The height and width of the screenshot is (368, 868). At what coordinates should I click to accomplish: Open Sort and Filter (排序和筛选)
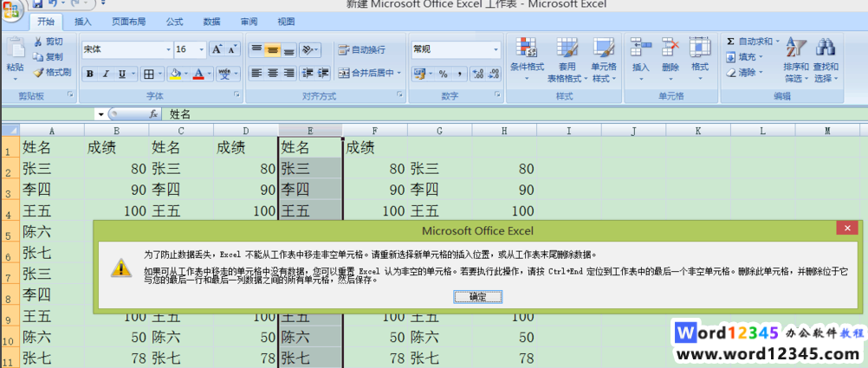[797, 60]
